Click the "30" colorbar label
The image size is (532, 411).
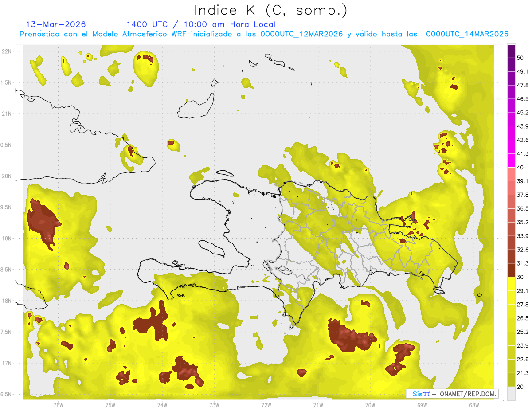point(520,277)
